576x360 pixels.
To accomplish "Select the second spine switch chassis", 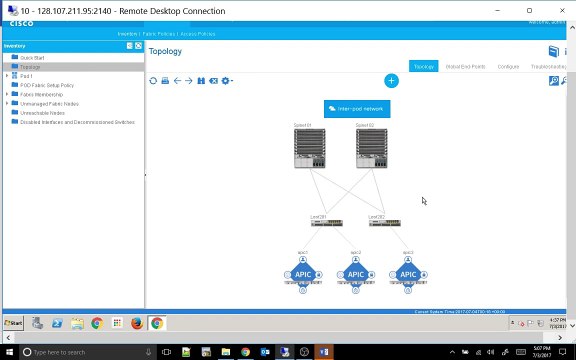I will coord(371,148).
